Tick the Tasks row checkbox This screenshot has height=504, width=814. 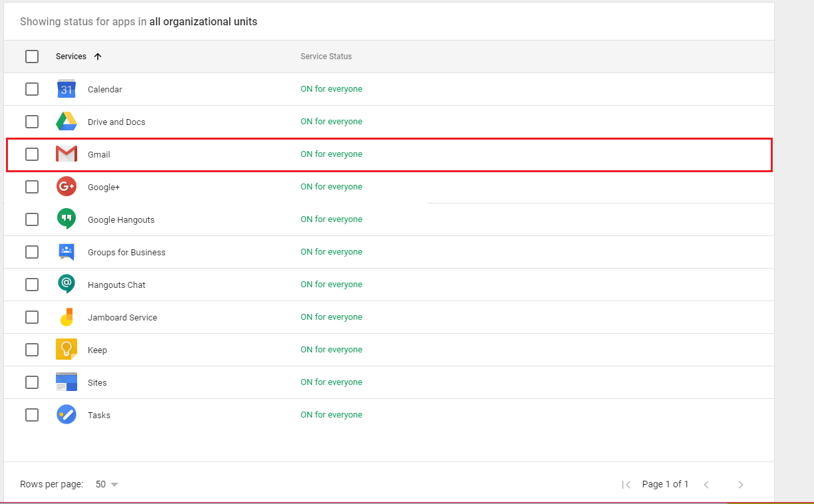point(32,415)
